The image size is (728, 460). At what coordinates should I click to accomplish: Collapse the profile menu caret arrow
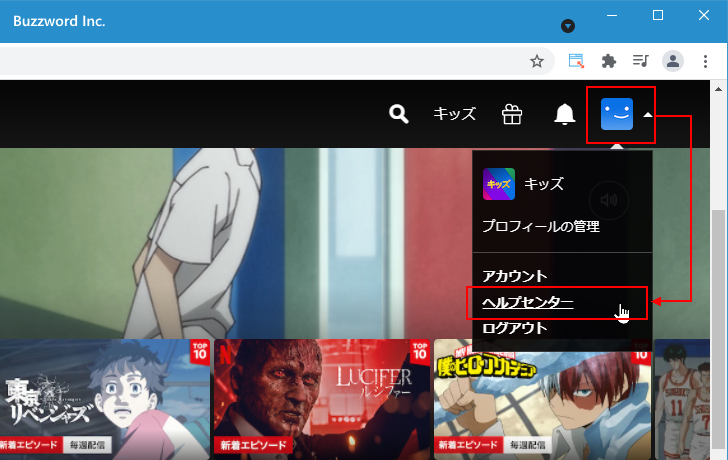coord(648,115)
